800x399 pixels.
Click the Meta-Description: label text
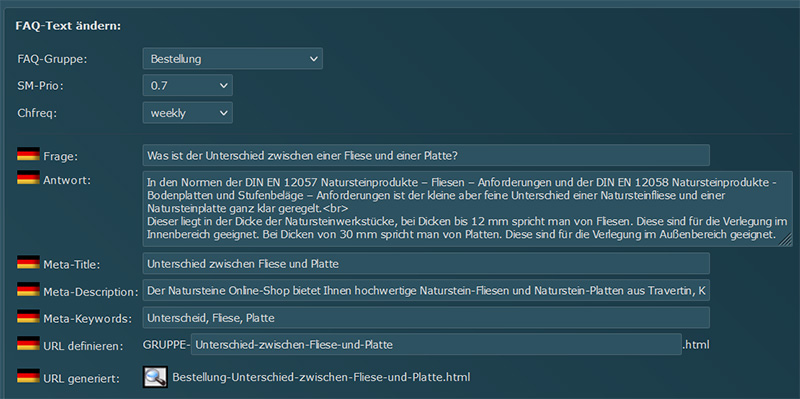tap(91, 292)
